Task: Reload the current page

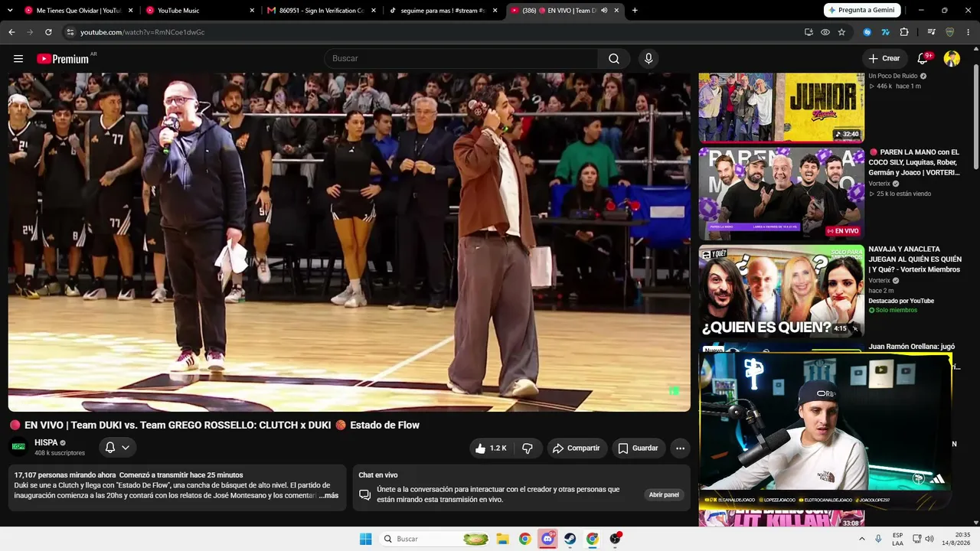Action: [x=48, y=32]
